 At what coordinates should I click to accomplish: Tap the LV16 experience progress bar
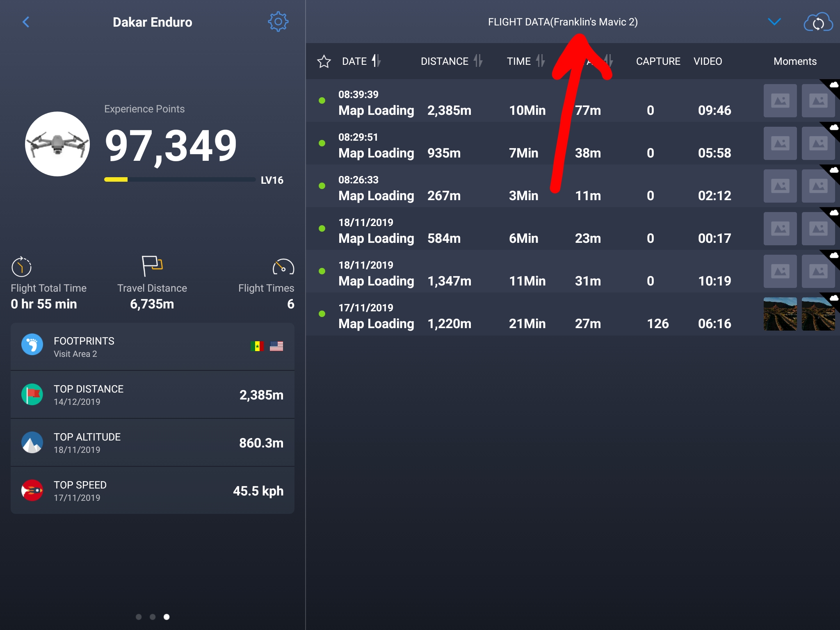180,180
